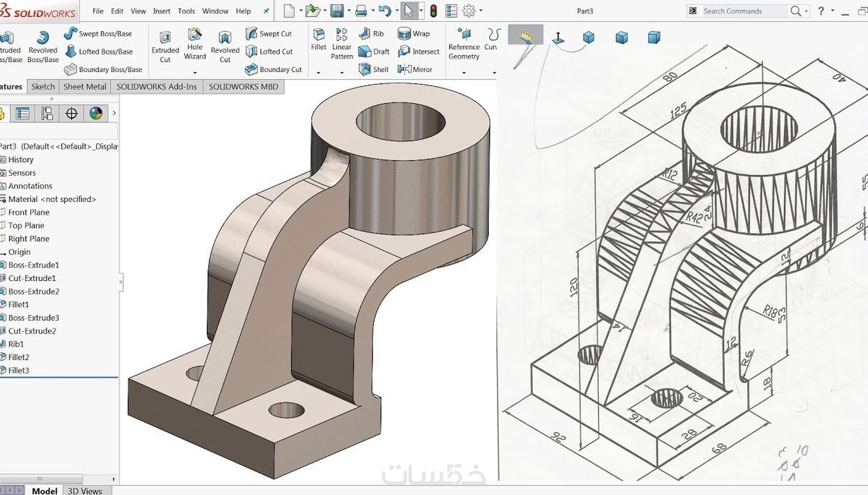Expand Fillet tool dropdown arrow
This screenshot has height=495, width=868.
click(x=319, y=72)
